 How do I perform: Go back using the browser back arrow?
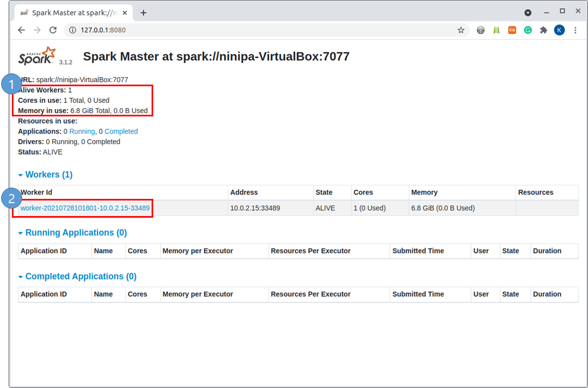click(x=22, y=30)
